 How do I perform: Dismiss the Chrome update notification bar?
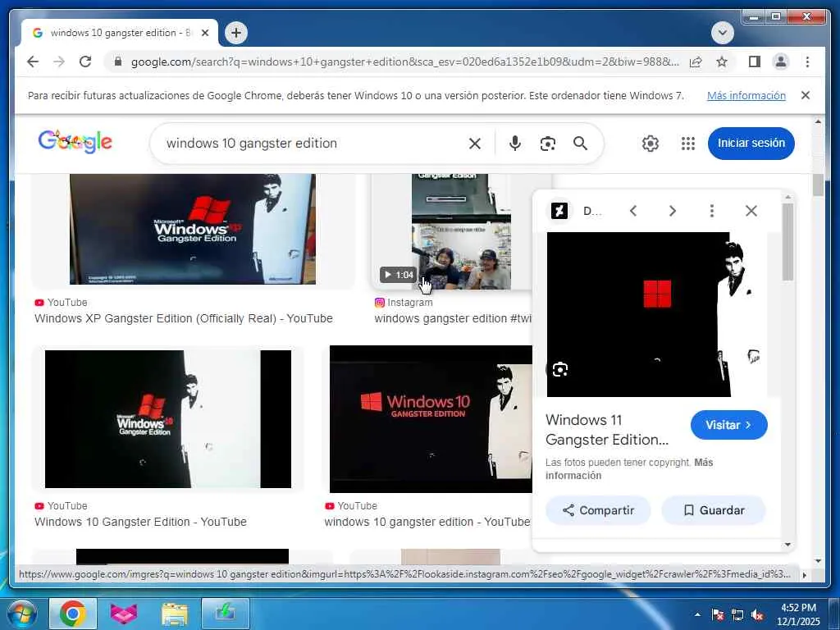(806, 95)
